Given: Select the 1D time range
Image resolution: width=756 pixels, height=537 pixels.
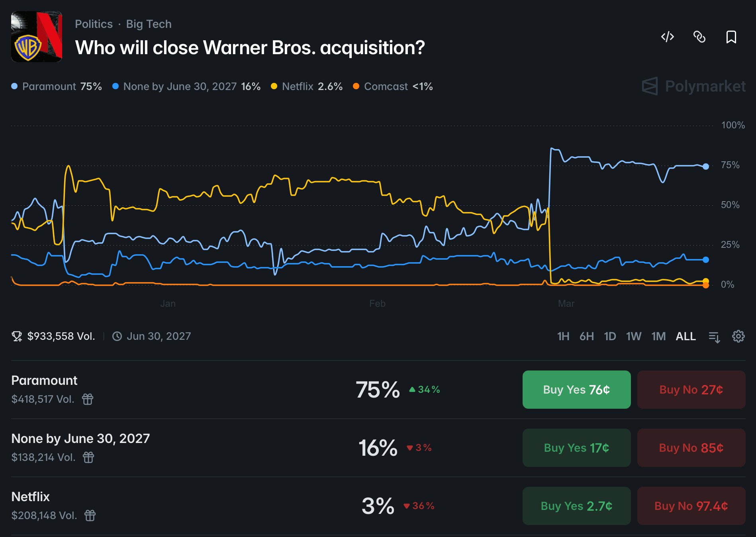Looking at the screenshot, I should pyautogui.click(x=610, y=337).
